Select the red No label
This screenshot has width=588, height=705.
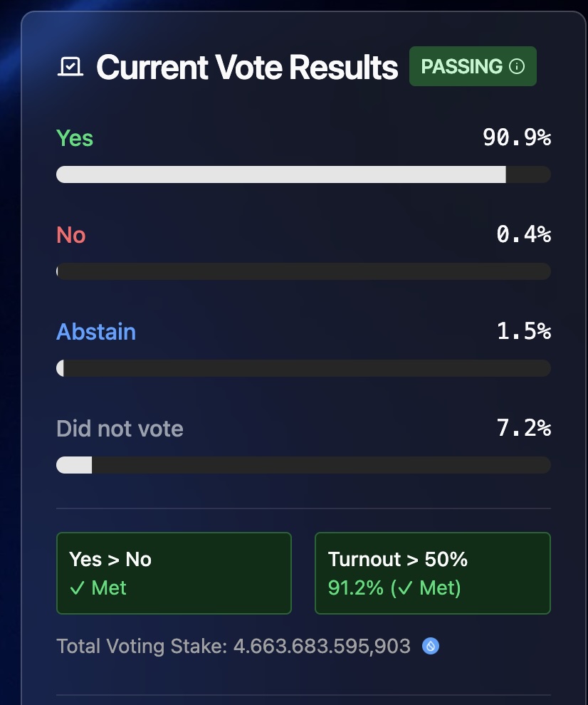click(71, 234)
